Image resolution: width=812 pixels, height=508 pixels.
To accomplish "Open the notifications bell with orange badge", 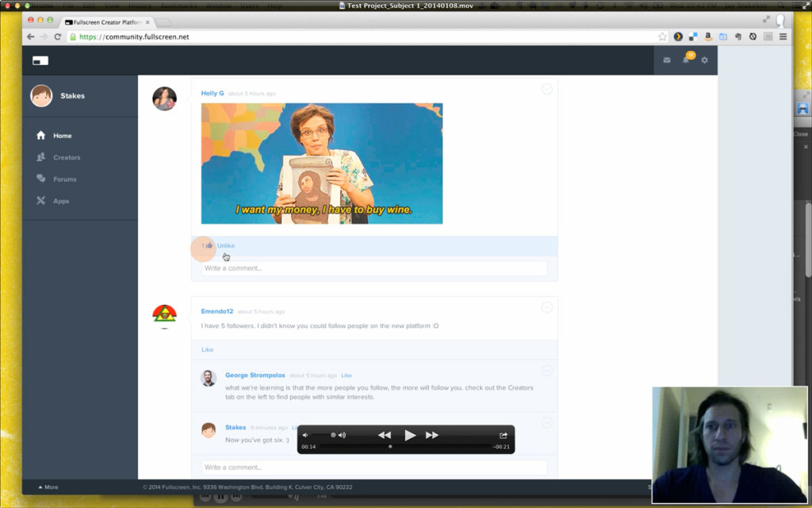I will click(688, 58).
